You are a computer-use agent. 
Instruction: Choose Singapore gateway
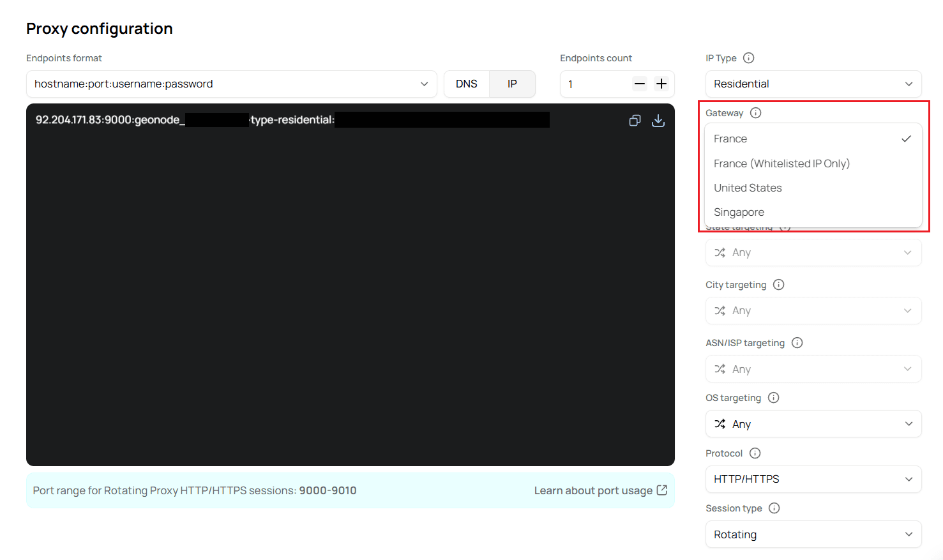(813, 212)
